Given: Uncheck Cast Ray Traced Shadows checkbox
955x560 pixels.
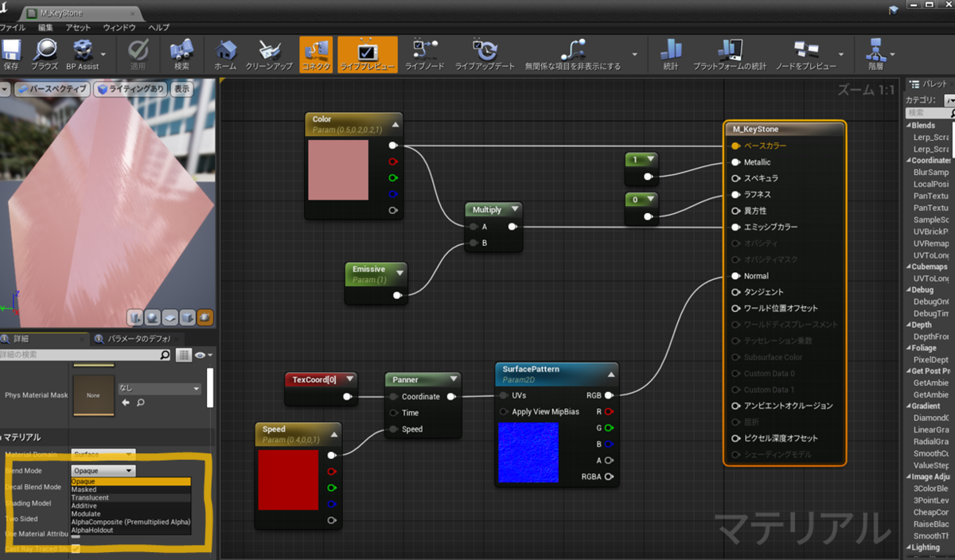Looking at the screenshot, I should tap(76, 549).
